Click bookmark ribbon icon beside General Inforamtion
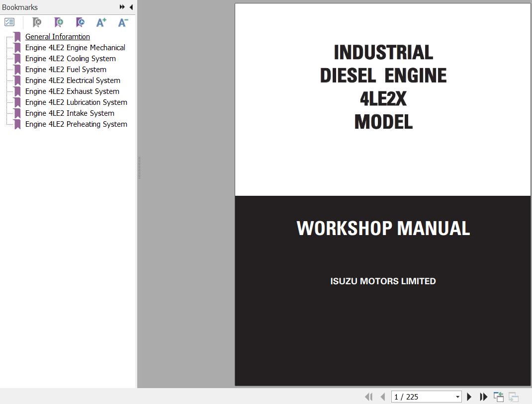Screen dimensions: 532x404 [x=17, y=37]
